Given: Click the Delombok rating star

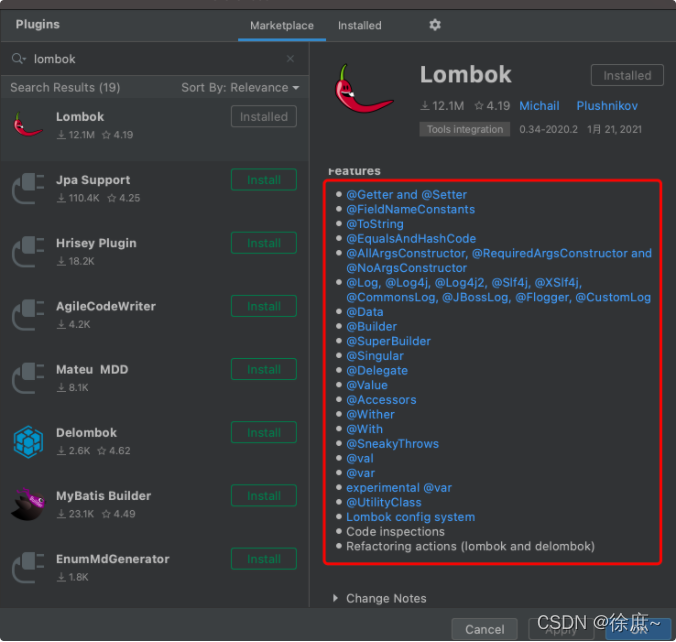Looking at the screenshot, I should coord(102,451).
